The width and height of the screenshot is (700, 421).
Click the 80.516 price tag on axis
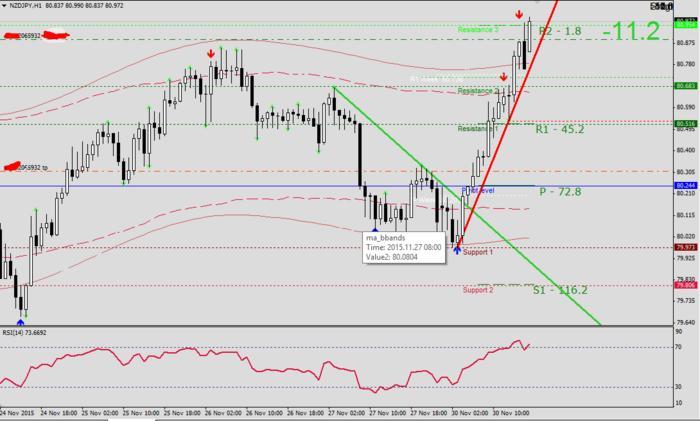tap(686, 124)
